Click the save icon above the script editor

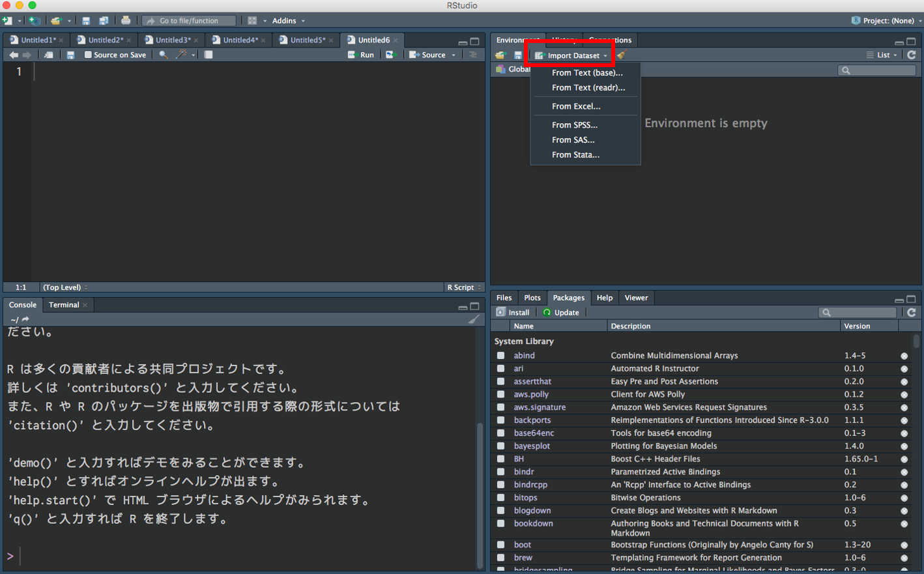coord(70,55)
